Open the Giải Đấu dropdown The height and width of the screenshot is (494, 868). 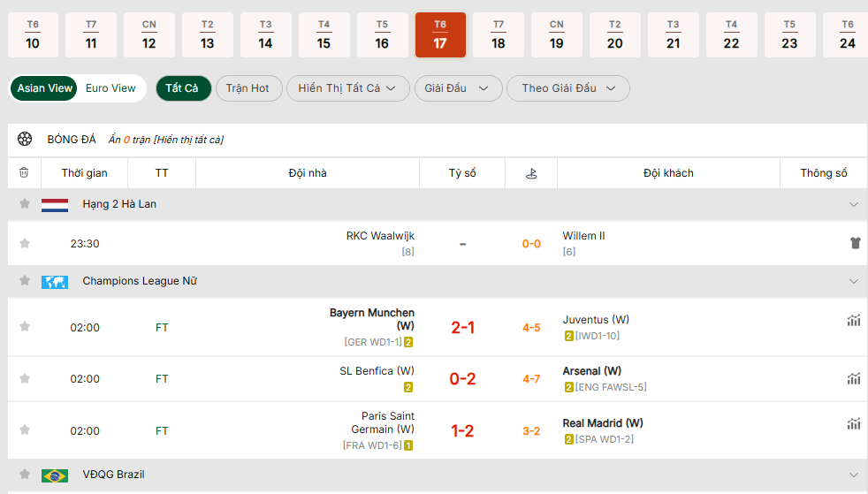tap(457, 88)
